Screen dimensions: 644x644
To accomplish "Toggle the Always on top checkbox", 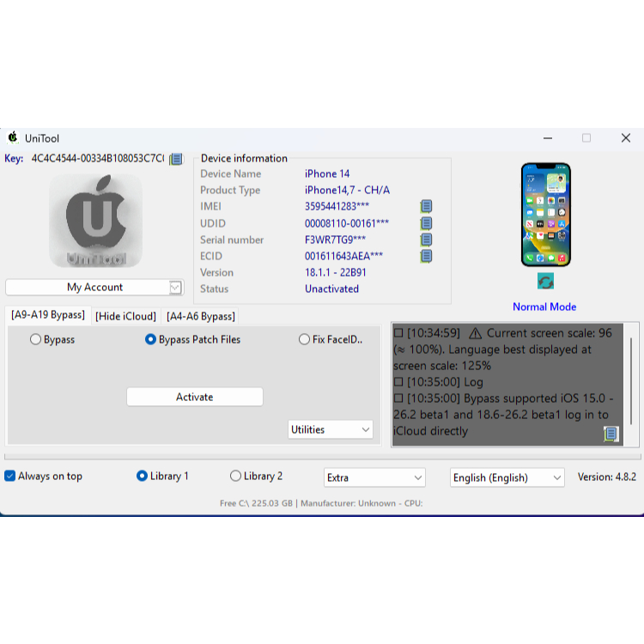I will coord(43,476).
